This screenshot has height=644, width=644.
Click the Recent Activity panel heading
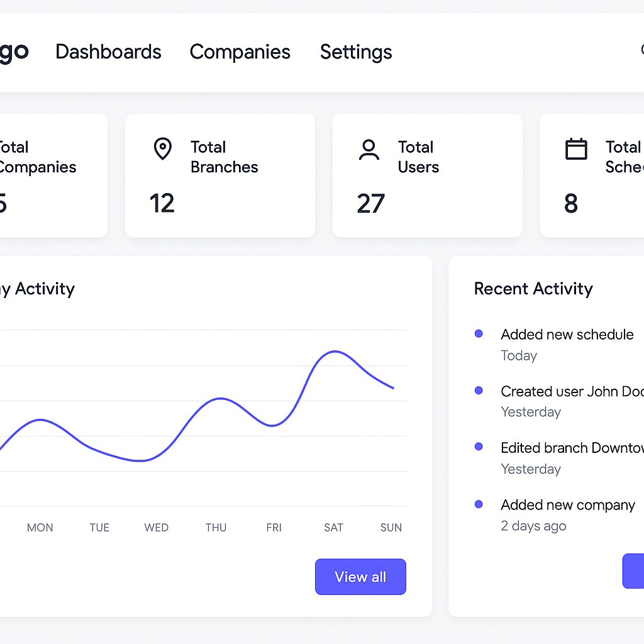click(x=533, y=289)
